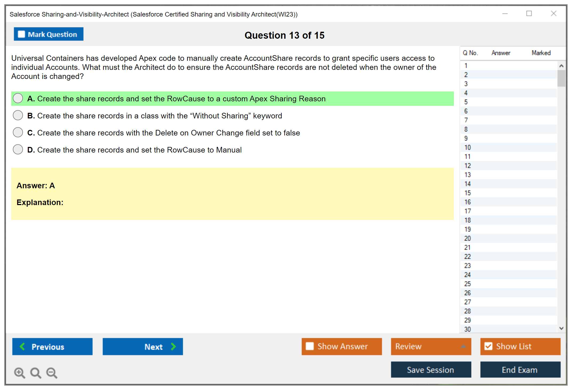Click the reset zoom magnifier icon

click(x=36, y=373)
